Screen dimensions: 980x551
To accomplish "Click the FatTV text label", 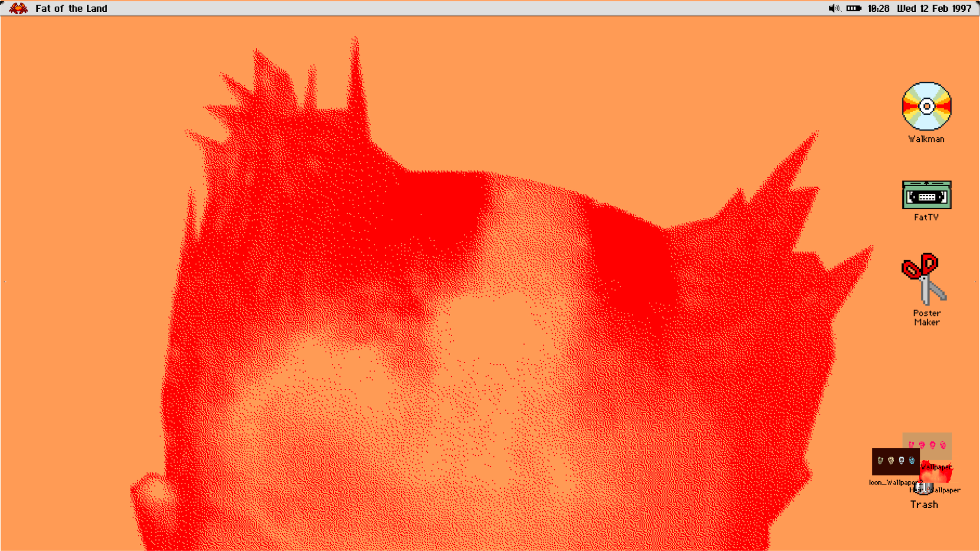I will click(x=926, y=217).
